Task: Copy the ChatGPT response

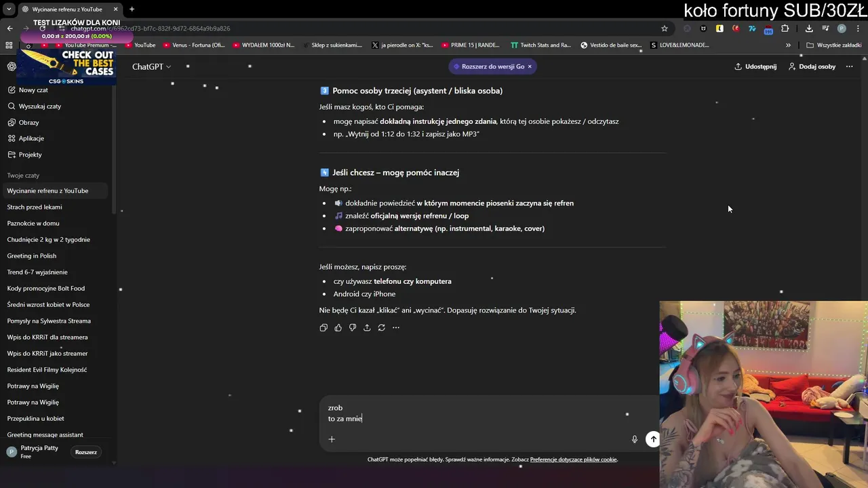Action: (x=323, y=327)
